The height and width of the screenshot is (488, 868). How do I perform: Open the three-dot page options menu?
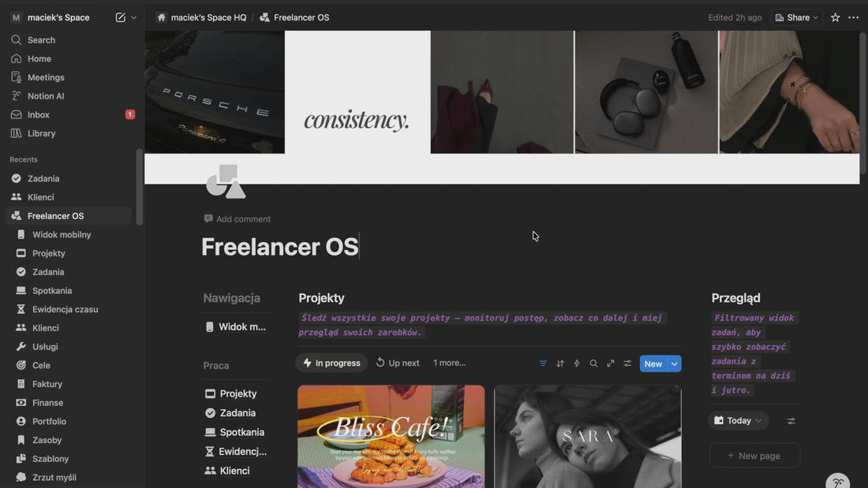(x=854, y=17)
